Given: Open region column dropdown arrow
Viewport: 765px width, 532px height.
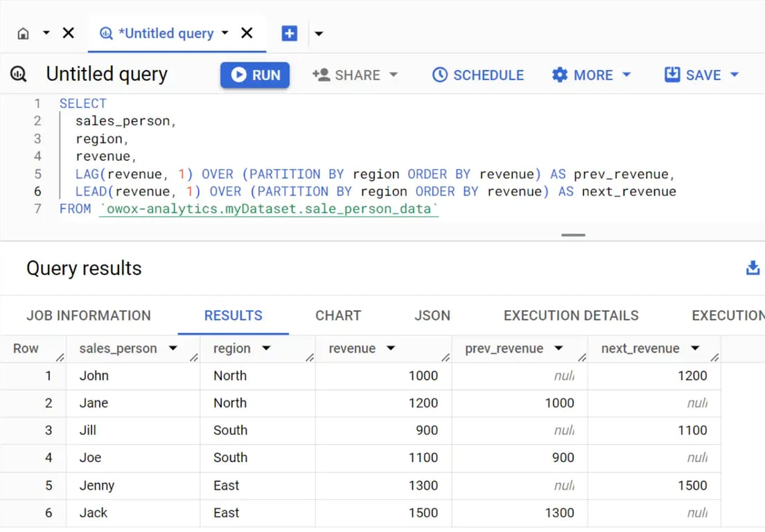Looking at the screenshot, I should (266, 348).
